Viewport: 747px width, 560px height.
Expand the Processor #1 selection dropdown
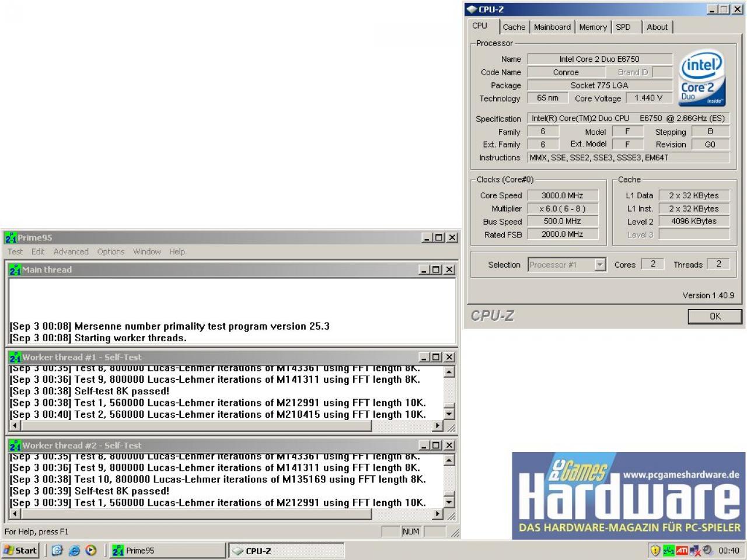click(600, 265)
